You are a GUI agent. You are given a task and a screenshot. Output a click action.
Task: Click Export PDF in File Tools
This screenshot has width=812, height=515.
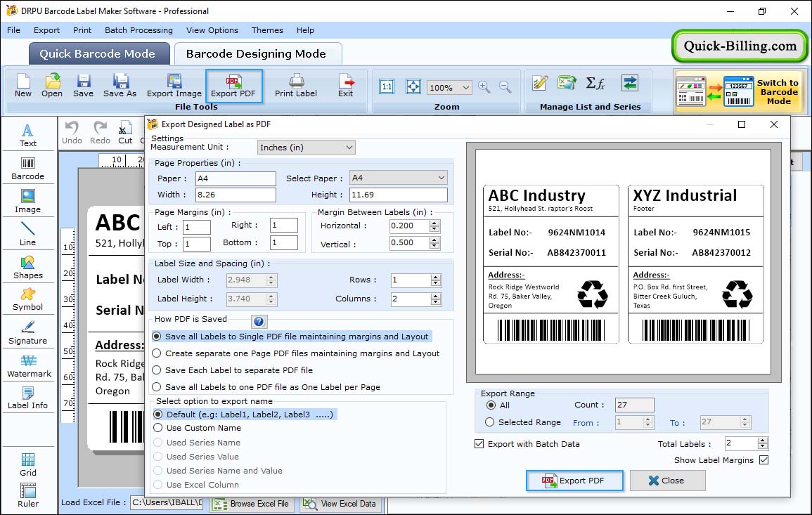point(233,86)
